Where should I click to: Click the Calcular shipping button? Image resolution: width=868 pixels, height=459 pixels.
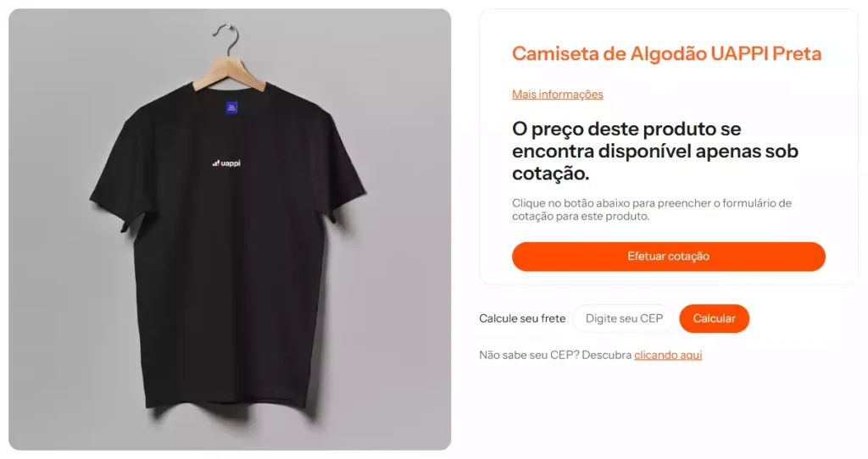(x=714, y=318)
